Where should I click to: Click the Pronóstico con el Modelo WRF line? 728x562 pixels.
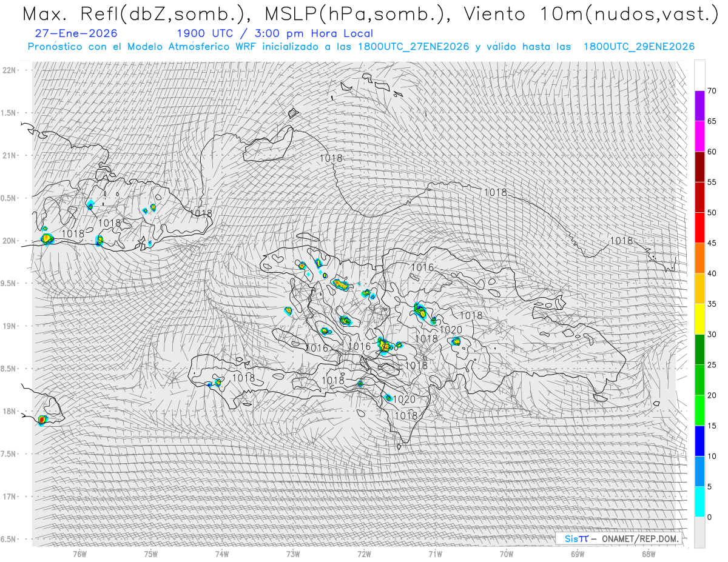[361, 47]
